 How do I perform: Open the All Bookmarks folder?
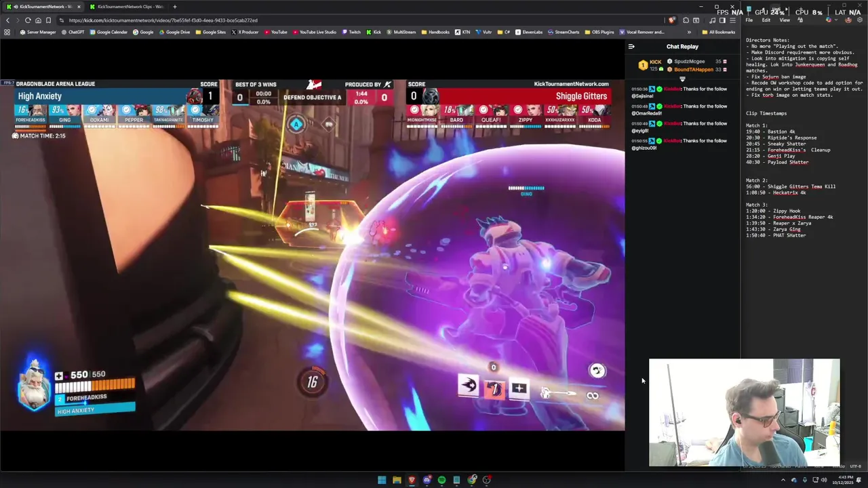tap(718, 32)
